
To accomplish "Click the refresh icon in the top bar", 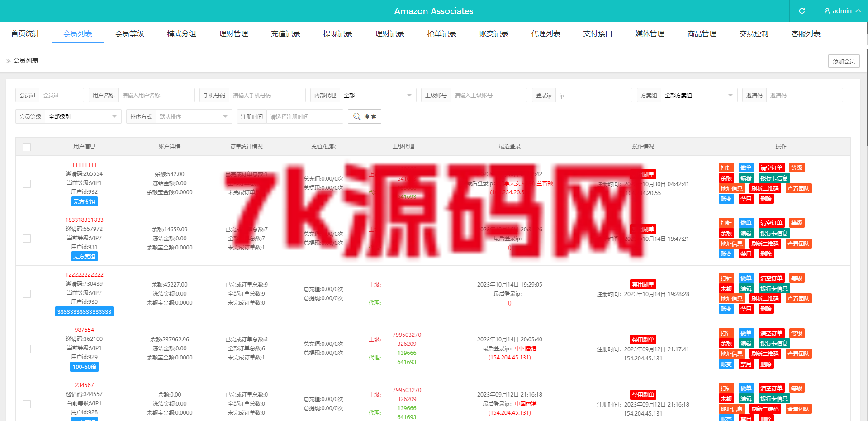I will pos(802,11).
